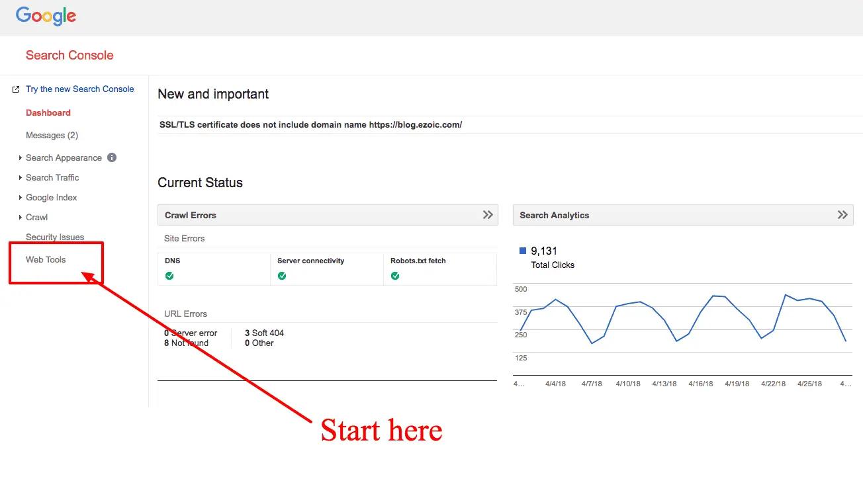Click the Server connectivity green checkmark icon
Screen dimensions: 863x504
coord(282,276)
